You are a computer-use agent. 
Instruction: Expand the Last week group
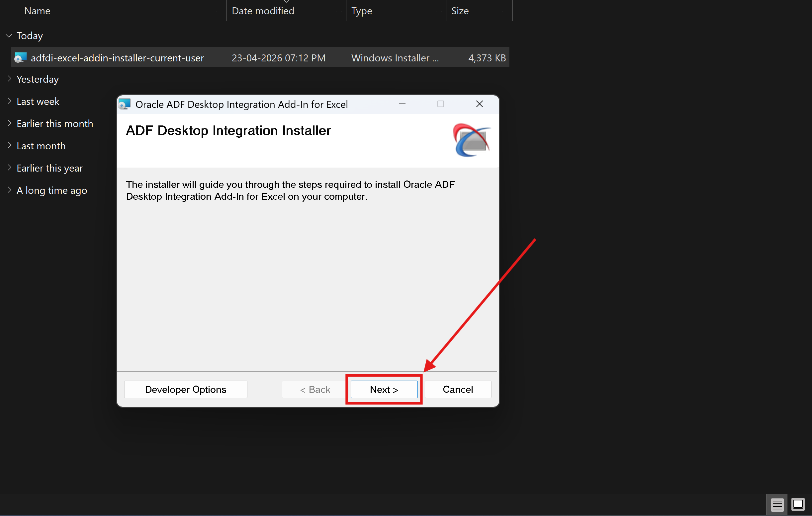click(x=9, y=101)
